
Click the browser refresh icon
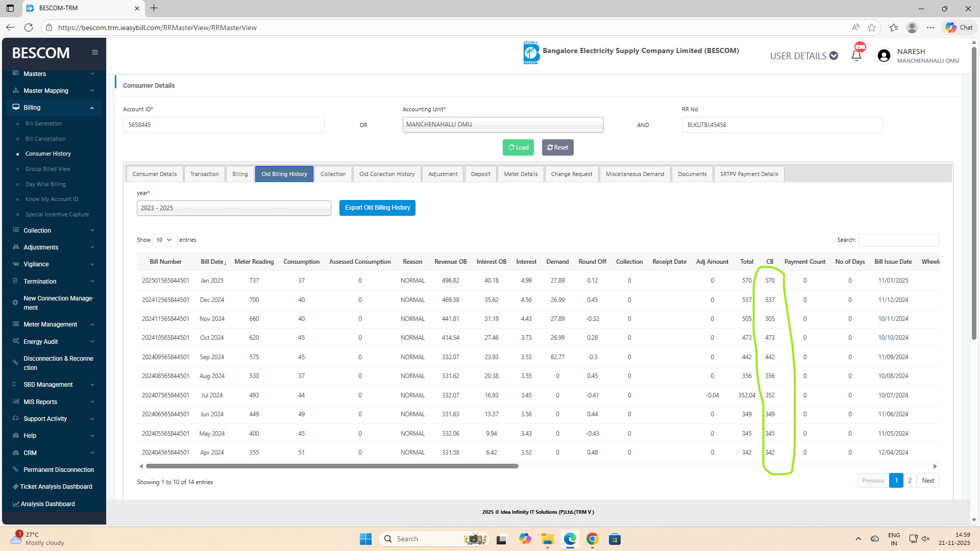pos(29,28)
